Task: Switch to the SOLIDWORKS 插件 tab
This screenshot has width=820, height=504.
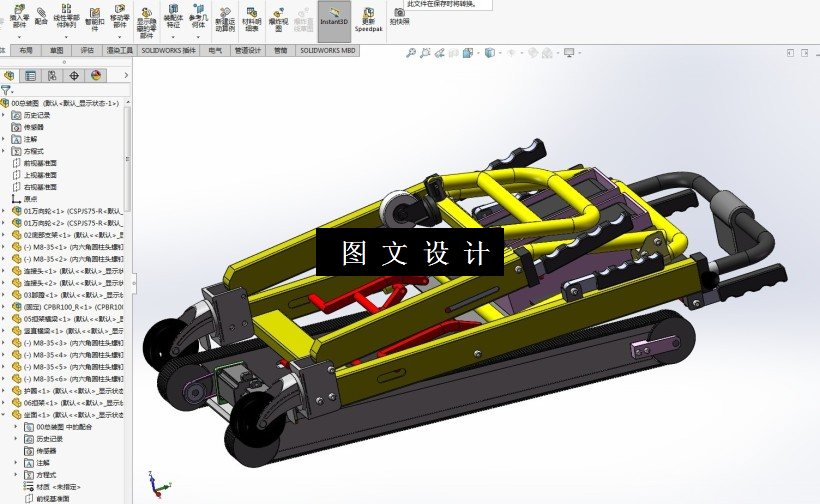Action: coord(168,50)
